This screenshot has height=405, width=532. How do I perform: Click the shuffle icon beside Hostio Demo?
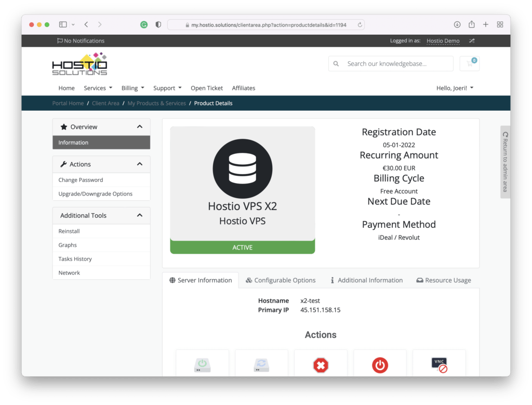pos(472,41)
